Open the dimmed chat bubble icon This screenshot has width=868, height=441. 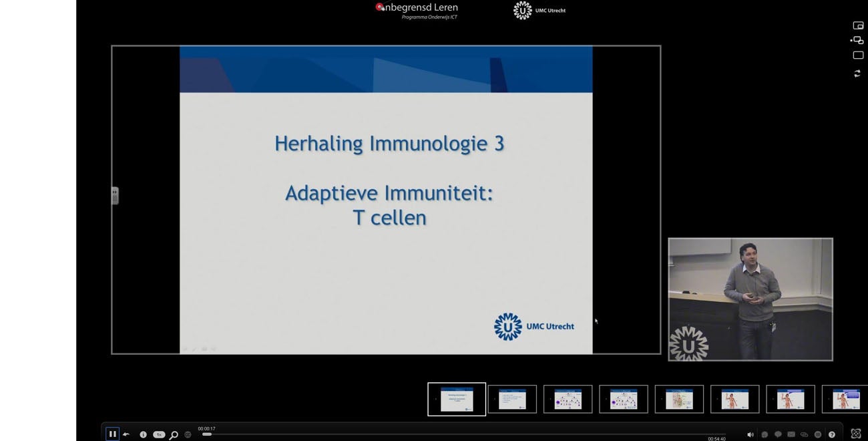(765, 434)
